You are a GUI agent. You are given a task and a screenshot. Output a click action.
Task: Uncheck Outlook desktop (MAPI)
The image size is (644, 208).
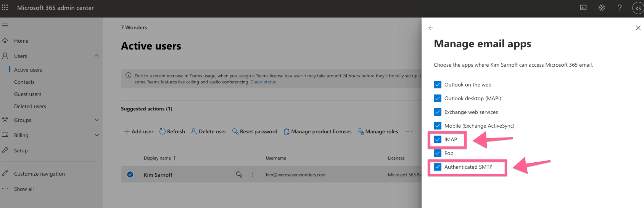coord(438,98)
